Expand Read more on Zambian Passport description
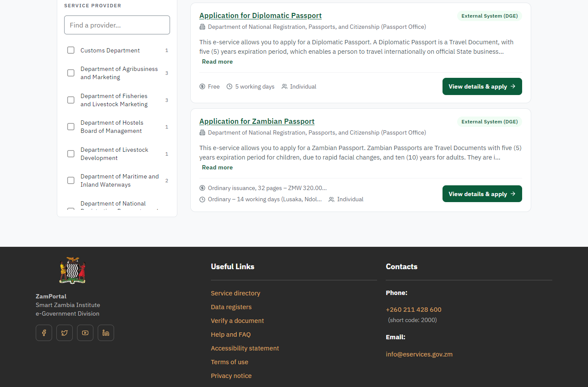 point(217,167)
